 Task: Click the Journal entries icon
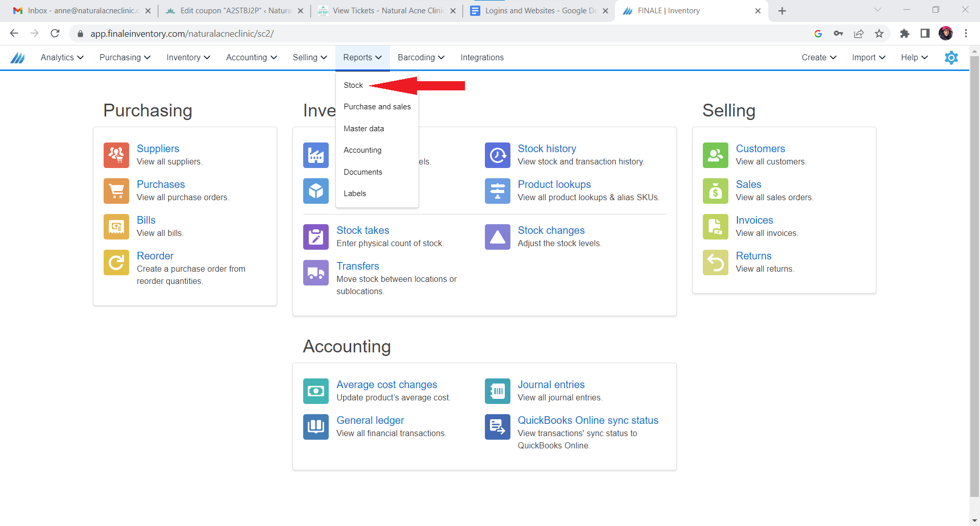[498, 391]
